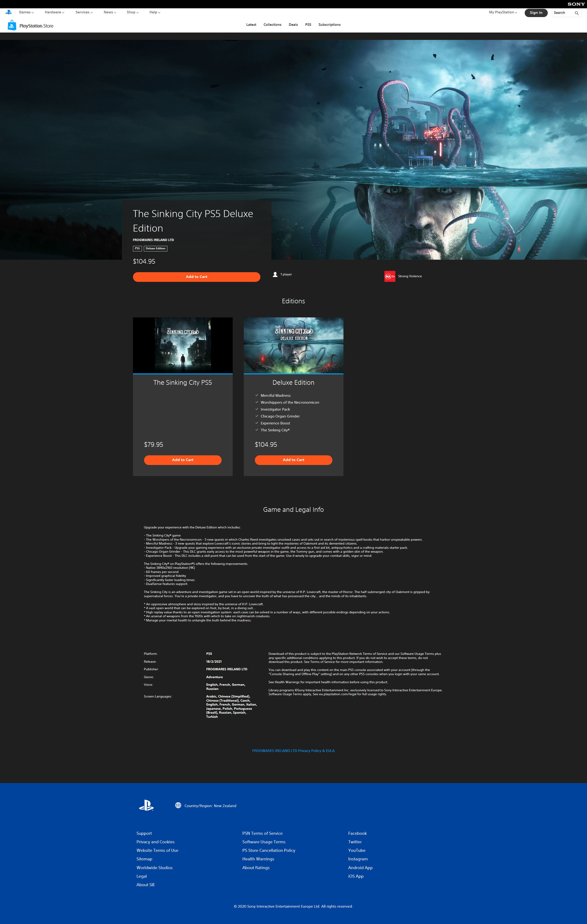
Task: Add The Sinking City PS5 $79.95 to cart
Action: (183, 460)
